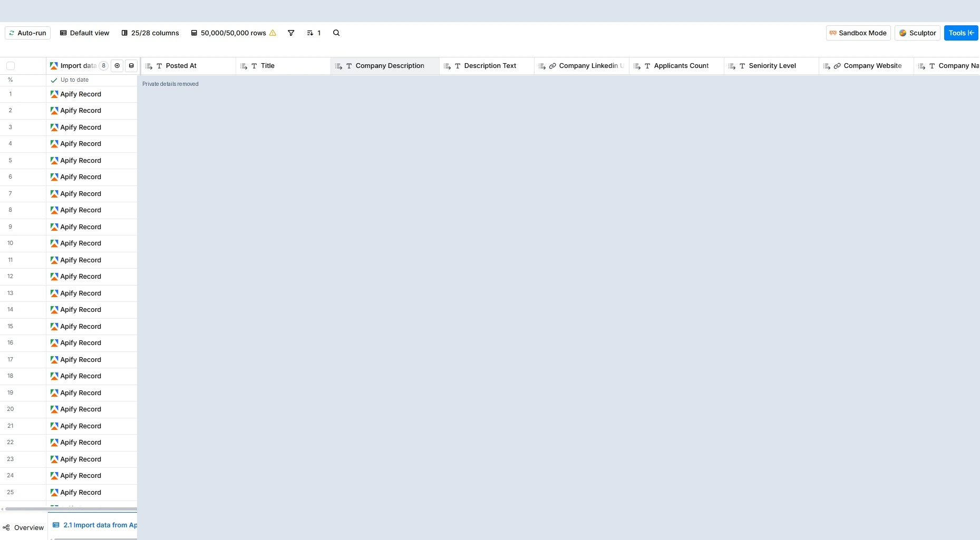Tick the select-all rows checkbox
This screenshot has height=540, width=980.
pyautogui.click(x=11, y=66)
